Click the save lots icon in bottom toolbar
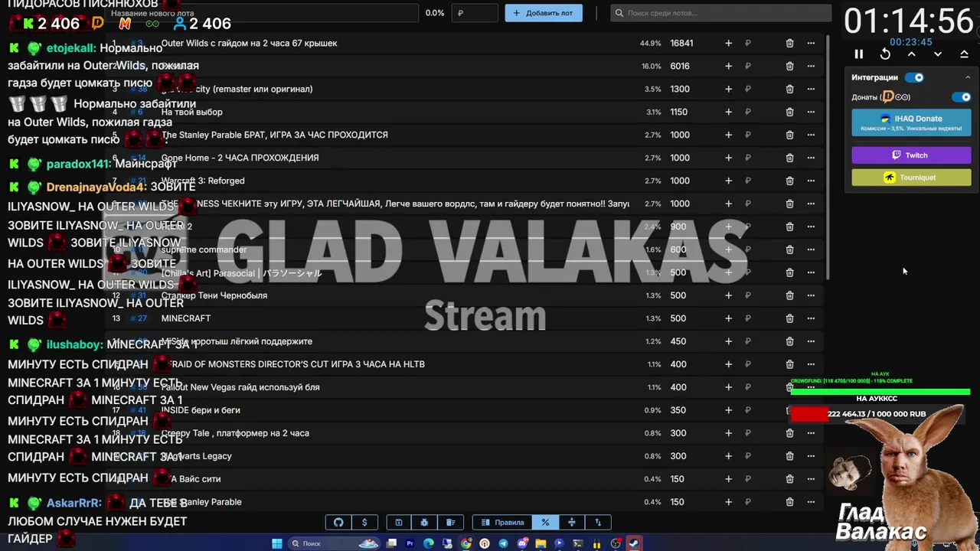 [x=398, y=522]
